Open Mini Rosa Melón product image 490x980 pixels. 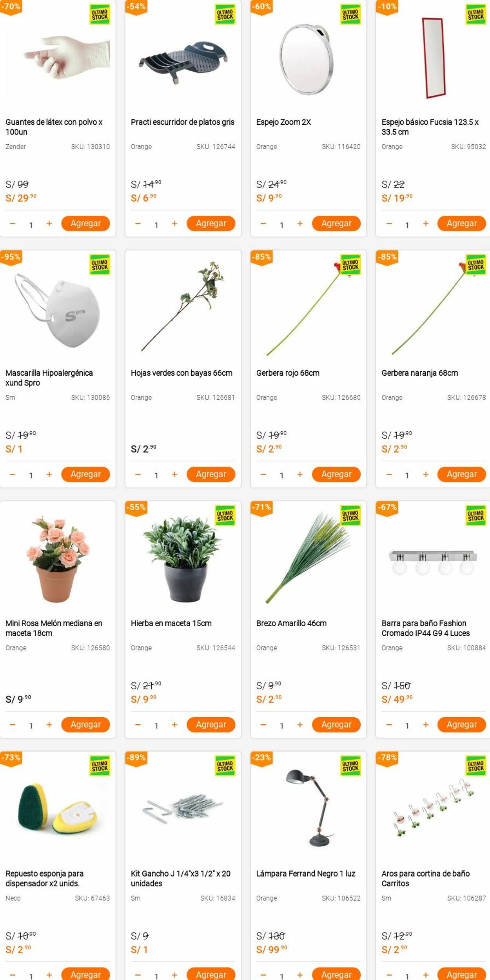pyautogui.click(x=58, y=559)
